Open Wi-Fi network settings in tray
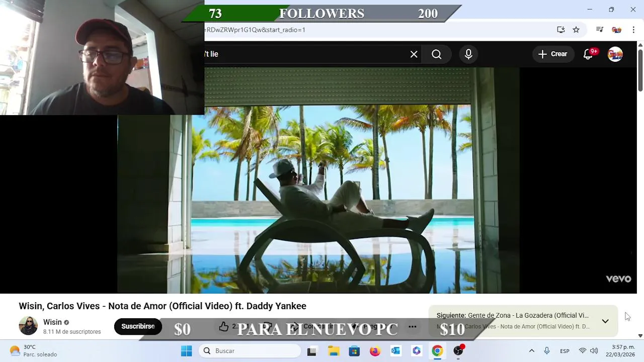644x362 pixels. click(583, 351)
